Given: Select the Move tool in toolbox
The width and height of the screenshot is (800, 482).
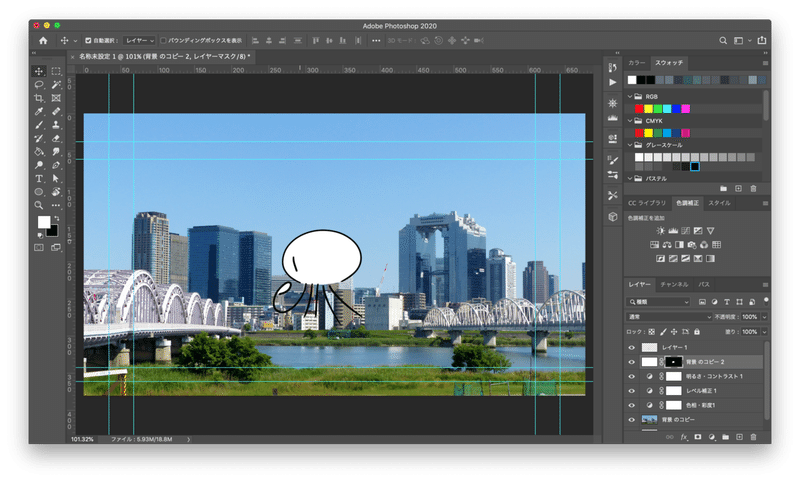Looking at the screenshot, I should click(x=39, y=71).
